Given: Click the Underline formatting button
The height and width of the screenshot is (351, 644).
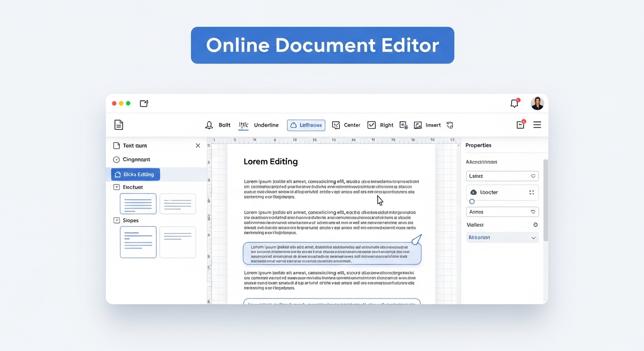Looking at the screenshot, I should [266, 125].
